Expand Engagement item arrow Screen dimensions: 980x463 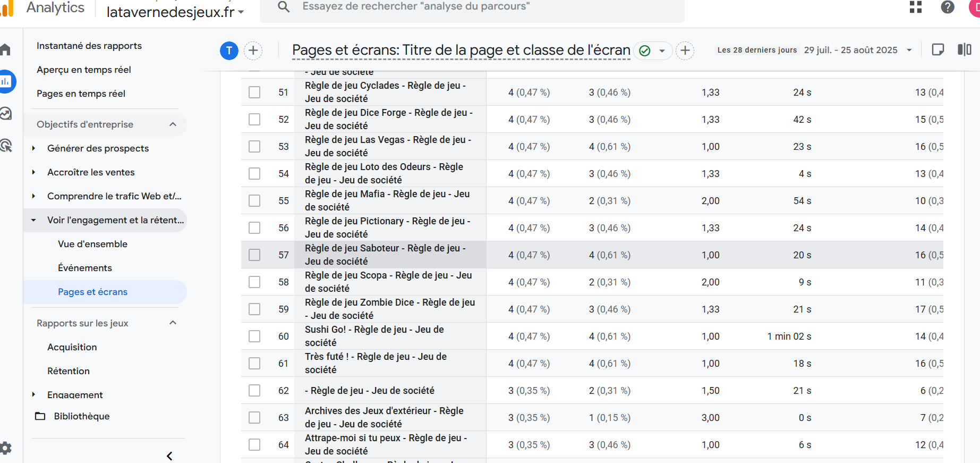point(33,394)
